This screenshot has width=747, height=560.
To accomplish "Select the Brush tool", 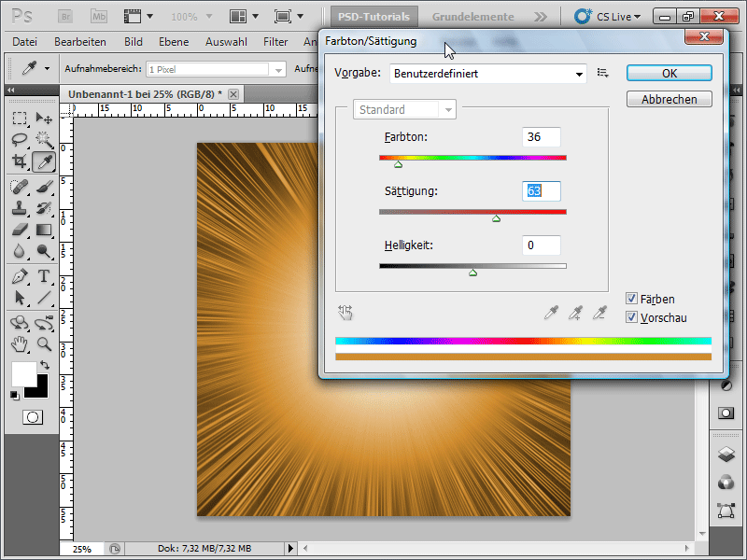I will [44, 187].
